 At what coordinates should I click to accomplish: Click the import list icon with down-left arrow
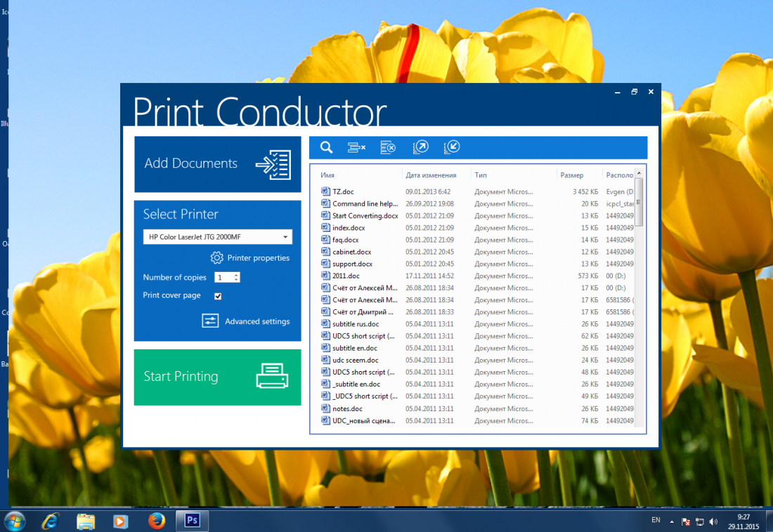452,147
